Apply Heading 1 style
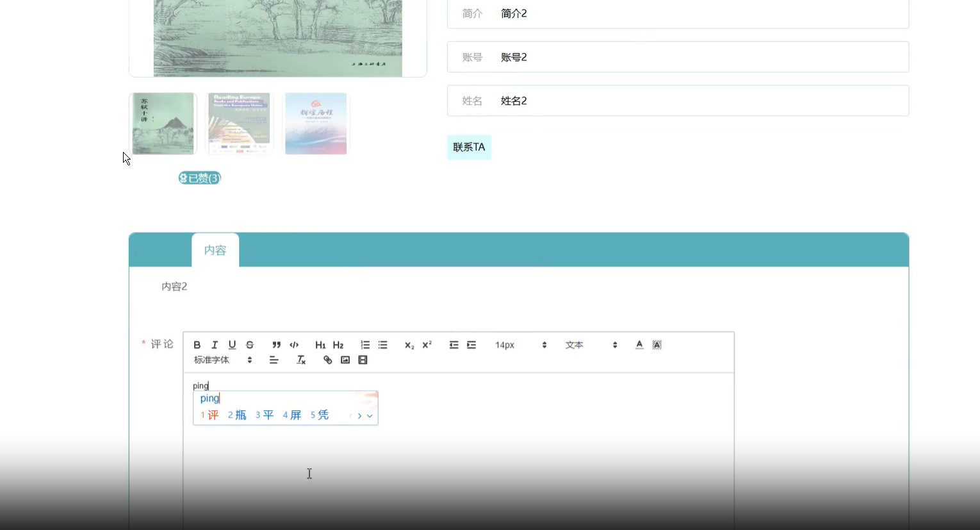Viewport: 980px width, 530px height. [x=320, y=345]
